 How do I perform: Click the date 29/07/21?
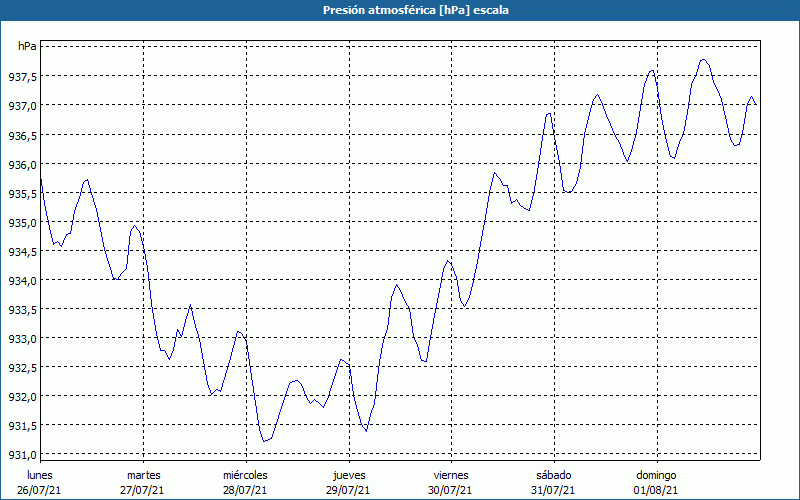click(348, 490)
